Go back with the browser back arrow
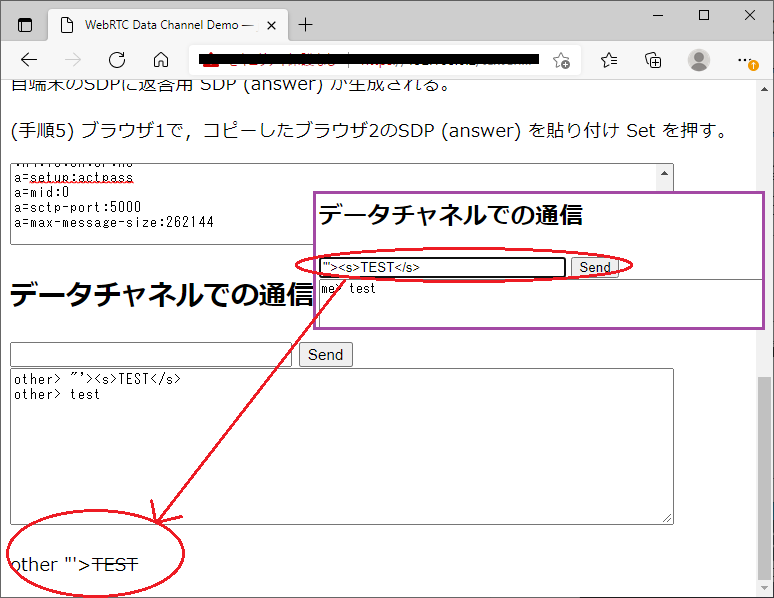The width and height of the screenshot is (774, 598). tap(29, 60)
